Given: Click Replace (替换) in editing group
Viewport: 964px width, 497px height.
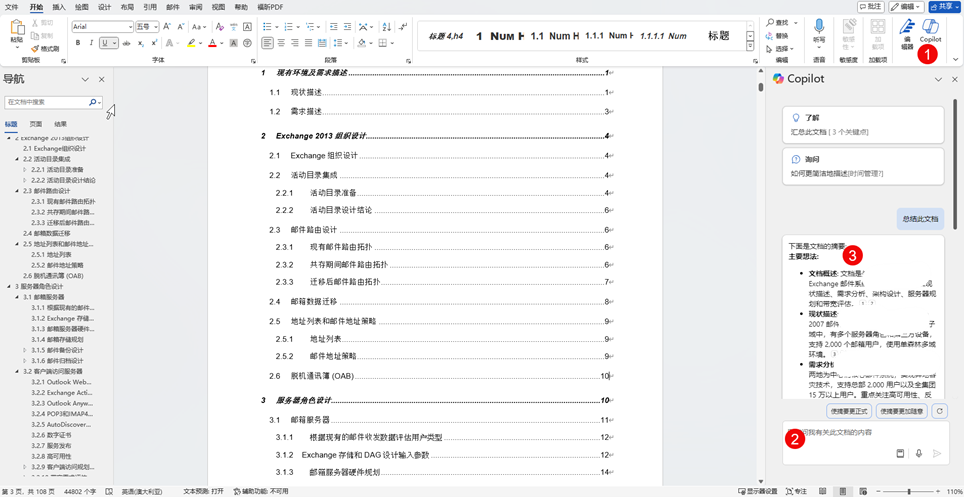Looking at the screenshot, I should pyautogui.click(x=778, y=36).
